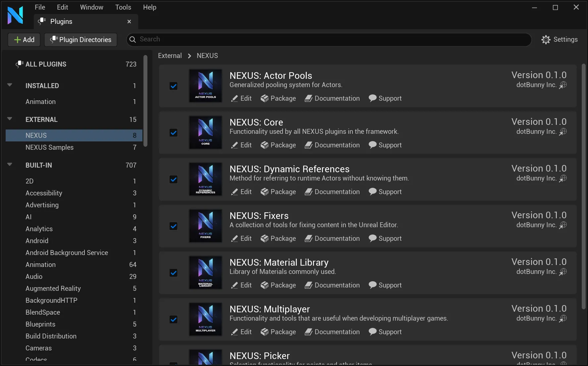Collapse the BUILT-IN section
The image size is (588, 366).
[x=9, y=165]
